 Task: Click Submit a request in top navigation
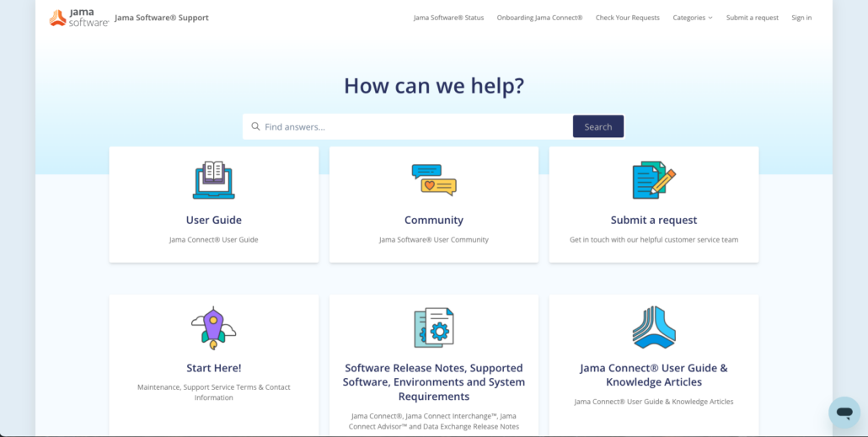pyautogui.click(x=753, y=18)
